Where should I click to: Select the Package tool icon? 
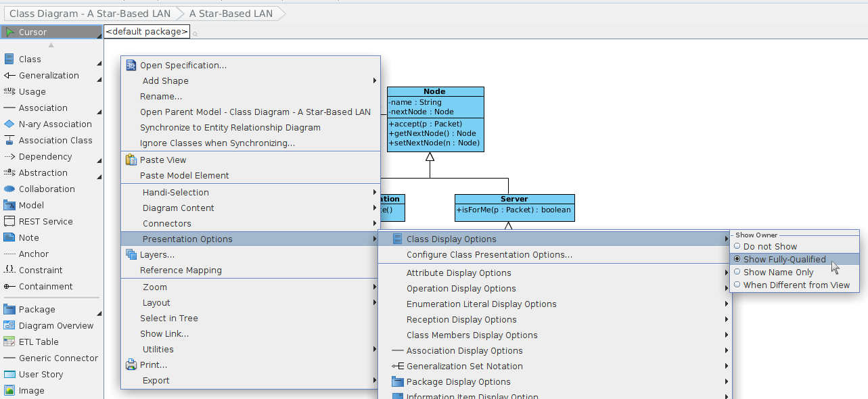coord(9,309)
